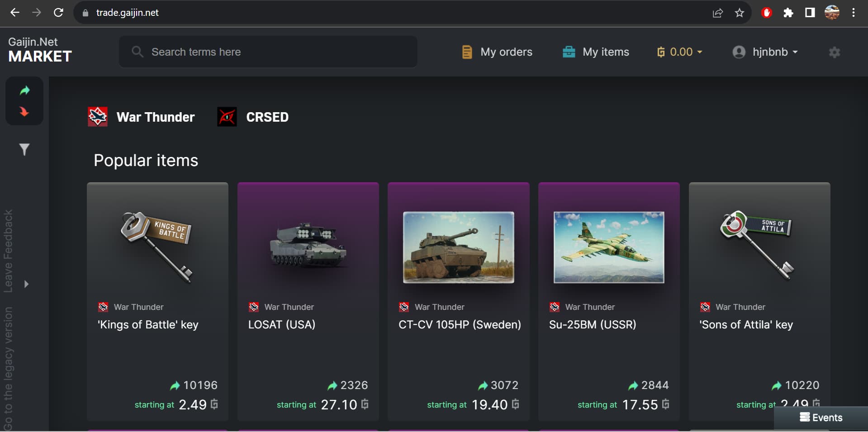Switch to the CRSED game tab

click(x=253, y=117)
